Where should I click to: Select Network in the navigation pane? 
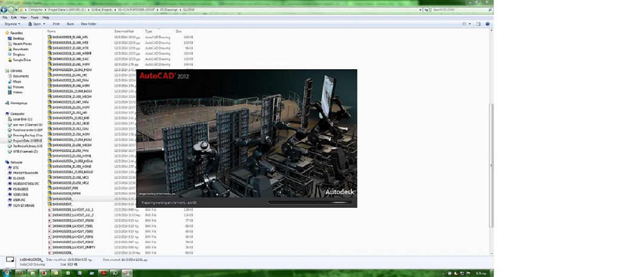pos(17,162)
